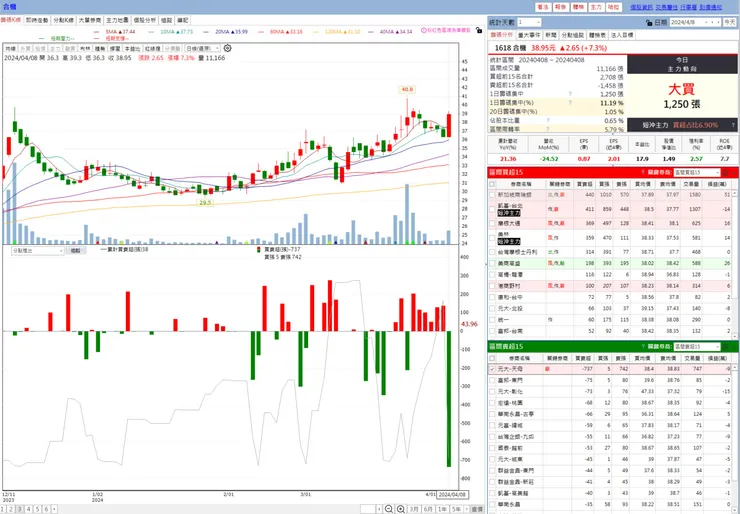Set chart range to 6月

pyautogui.click(x=428, y=509)
